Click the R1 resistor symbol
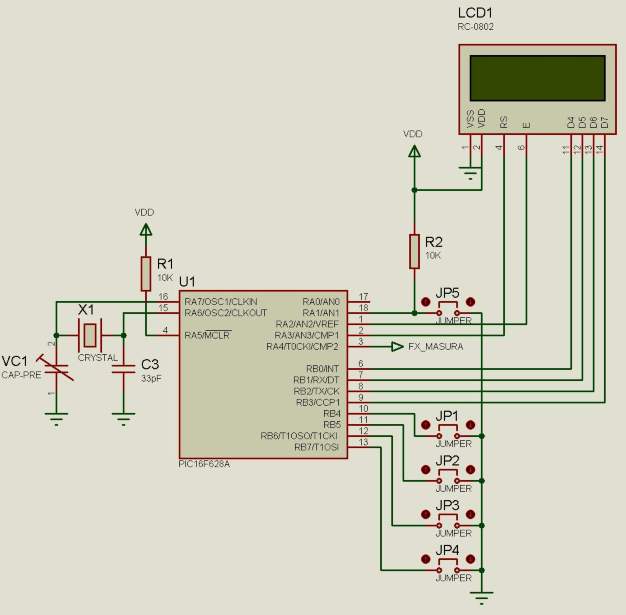The width and height of the screenshot is (626, 615). coord(146,273)
